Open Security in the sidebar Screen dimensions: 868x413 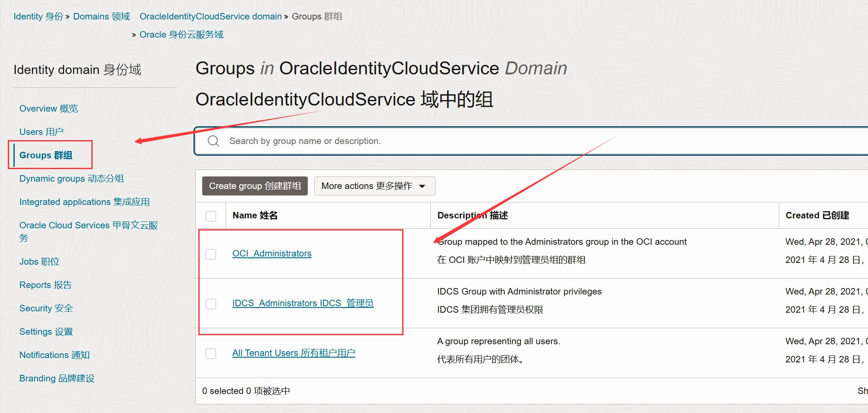[x=46, y=308]
